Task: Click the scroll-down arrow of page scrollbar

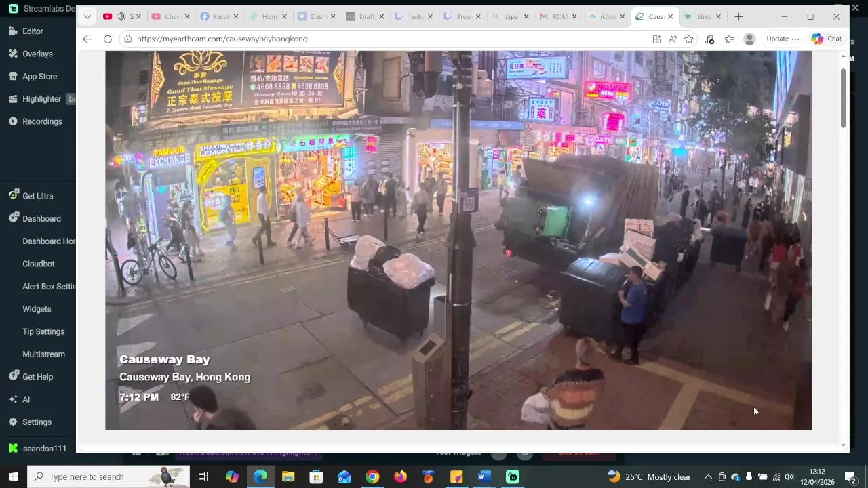Action: (844, 445)
